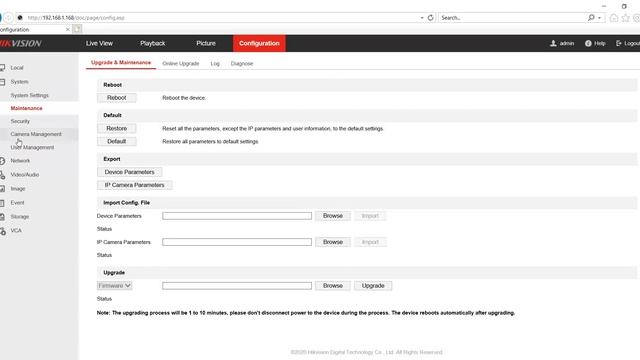640x360 pixels.
Task: Open Local settings in sidebar
Action: pyautogui.click(x=17, y=68)
